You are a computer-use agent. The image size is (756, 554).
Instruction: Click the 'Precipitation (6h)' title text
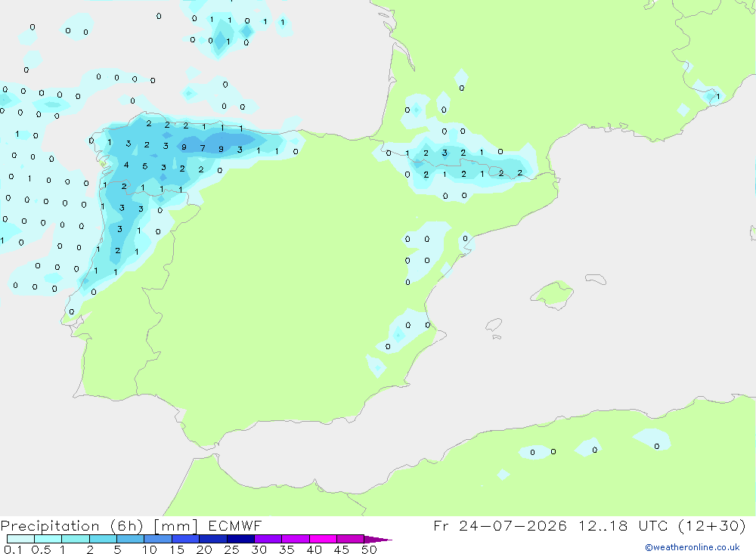(72, 526)
